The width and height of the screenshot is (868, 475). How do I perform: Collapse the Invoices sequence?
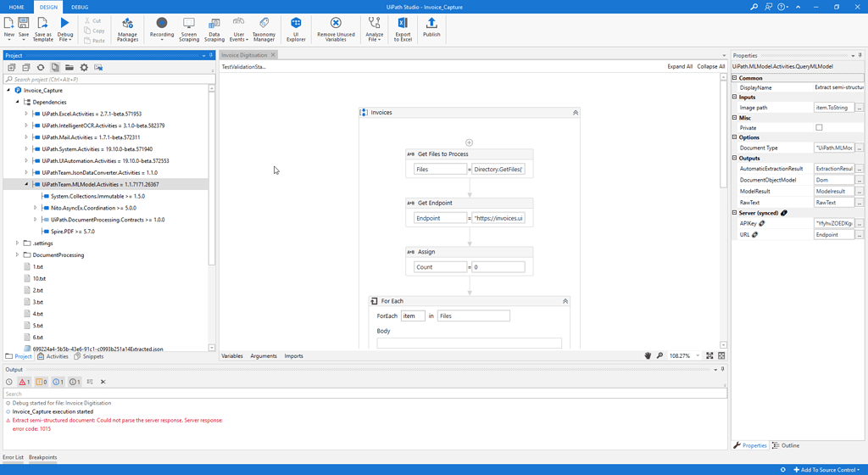pyautogui.click(x=576, y=112)
